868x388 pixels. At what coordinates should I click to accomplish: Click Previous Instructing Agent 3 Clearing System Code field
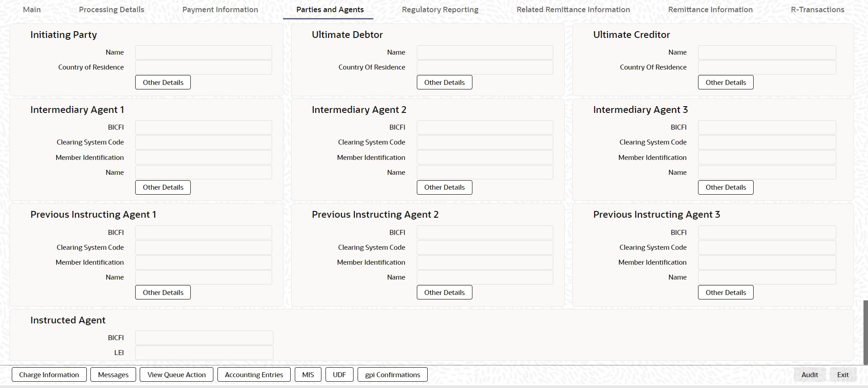pyautogui.click(x=767, y=248)
